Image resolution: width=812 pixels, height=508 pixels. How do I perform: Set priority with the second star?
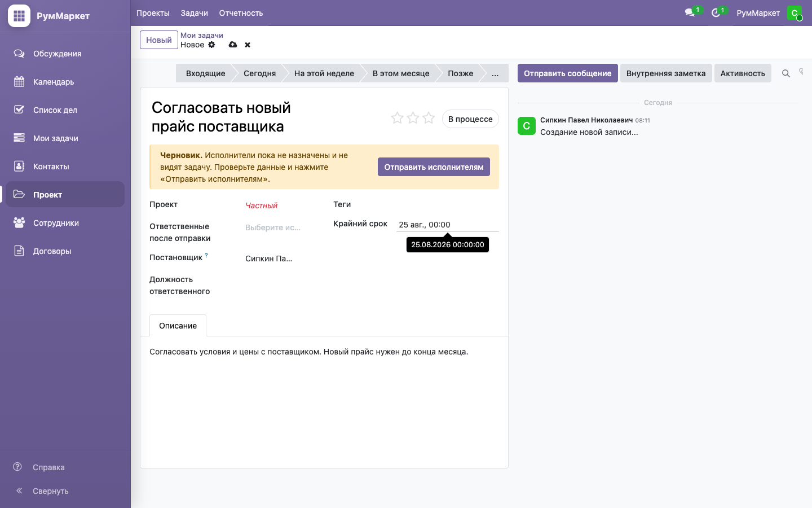[413, 118]
